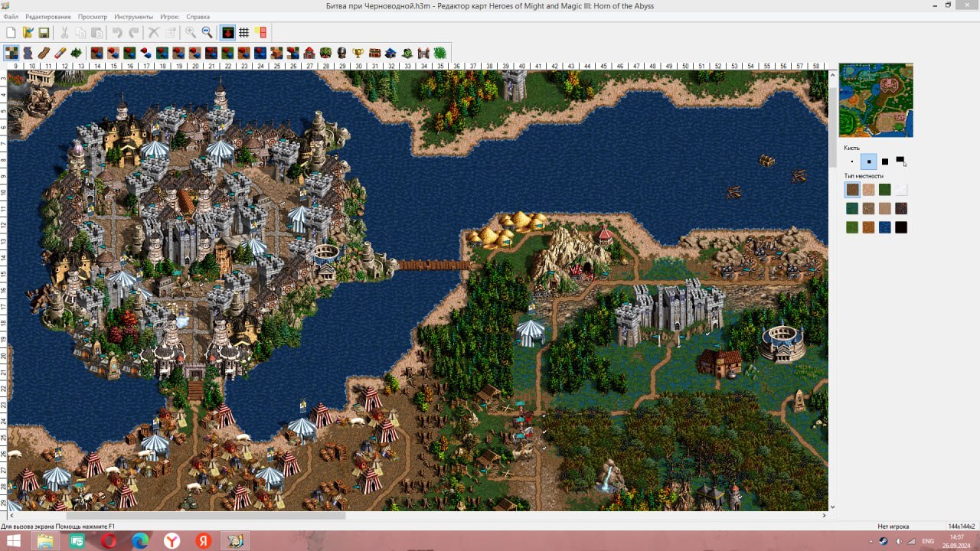Select the road drawing tool

tap(44, 53)
